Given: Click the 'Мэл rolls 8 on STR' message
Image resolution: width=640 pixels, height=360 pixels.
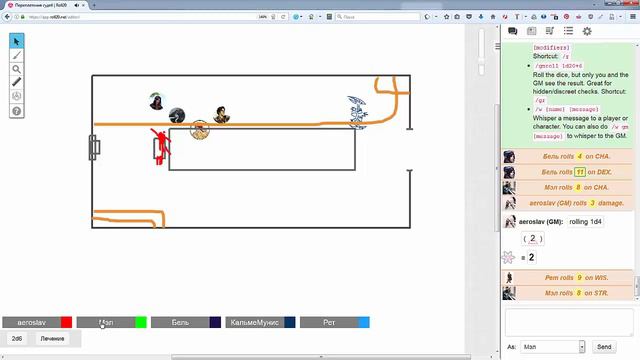Looking at the screenshot, I should pyautogui.click(x=567, y=293).
